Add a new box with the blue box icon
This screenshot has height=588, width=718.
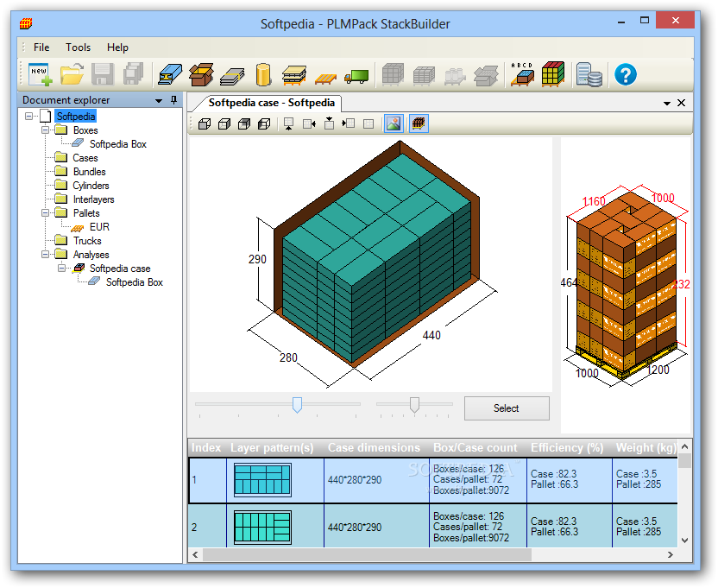point(170,74)
